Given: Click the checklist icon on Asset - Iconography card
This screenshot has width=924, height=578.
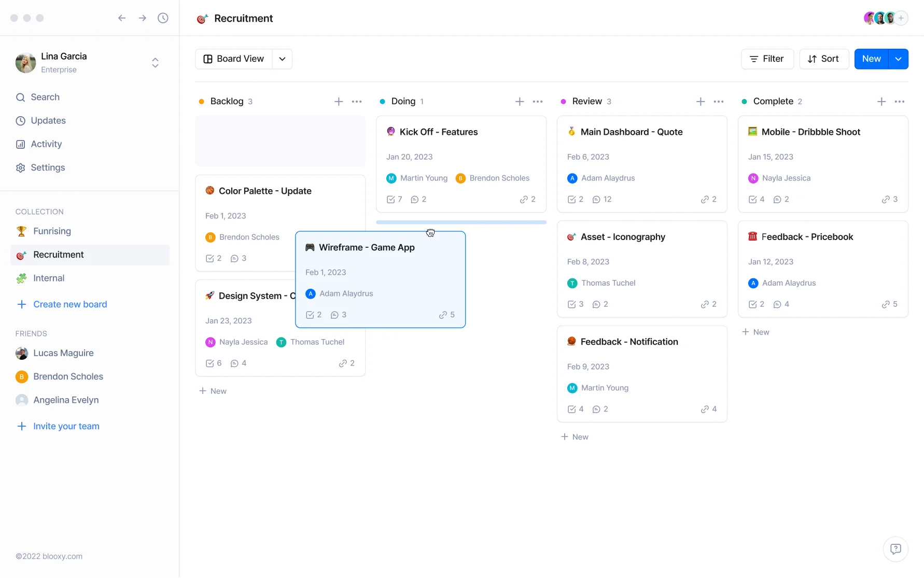Looking at the screenshot, I should [x=572, y=304].
